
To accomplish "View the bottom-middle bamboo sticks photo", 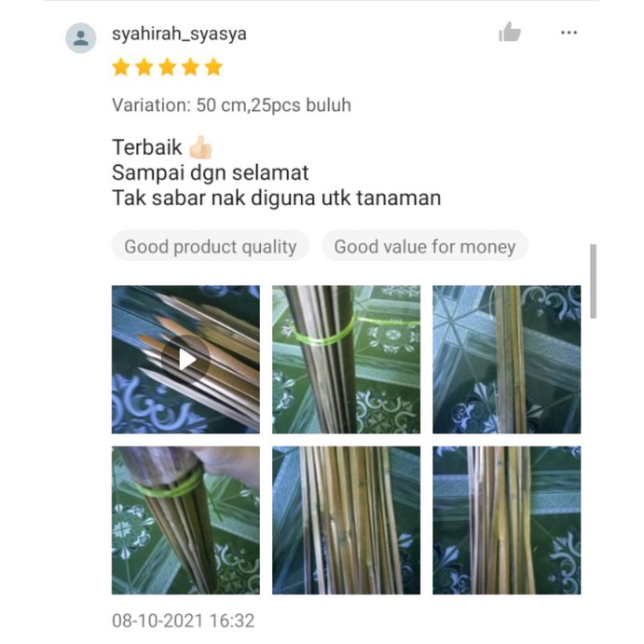I will tap(347, 520).
